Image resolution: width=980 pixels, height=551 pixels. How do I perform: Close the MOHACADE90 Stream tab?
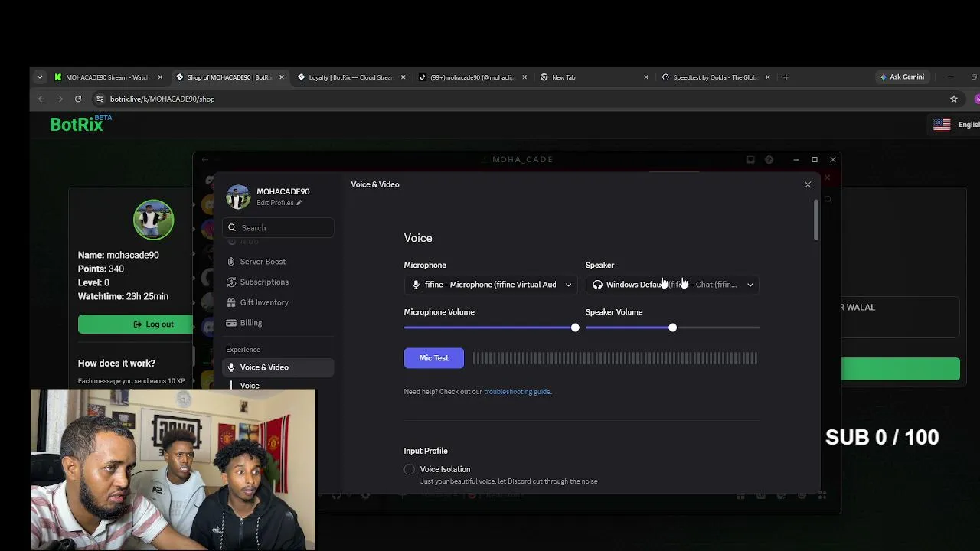click(x=160, y=77)
